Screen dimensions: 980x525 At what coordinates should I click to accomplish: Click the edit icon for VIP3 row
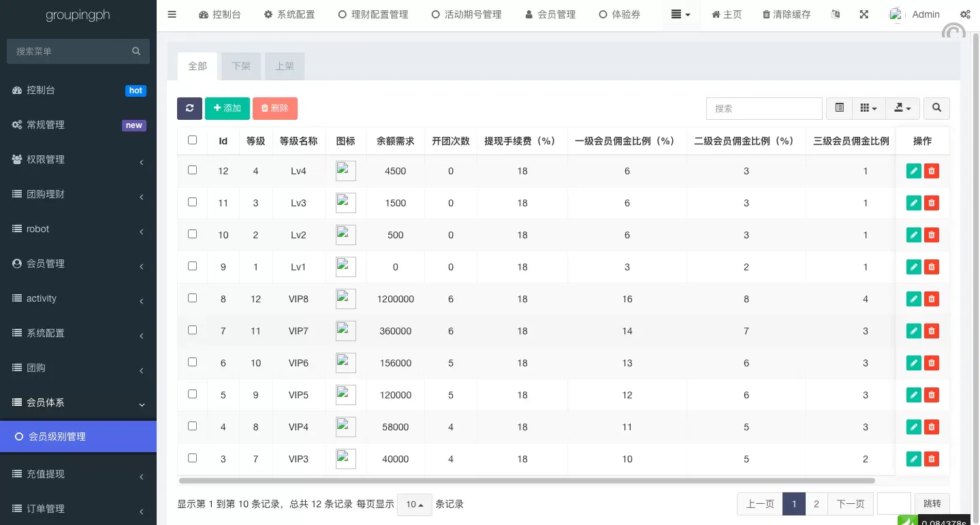click(x=914, y=459)
